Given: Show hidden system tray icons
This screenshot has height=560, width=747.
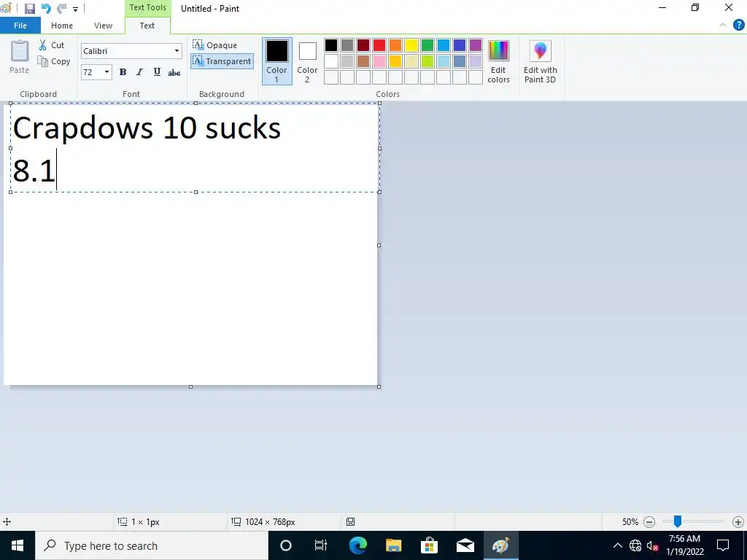Looking at the screenshot, I should pos(617,545).
